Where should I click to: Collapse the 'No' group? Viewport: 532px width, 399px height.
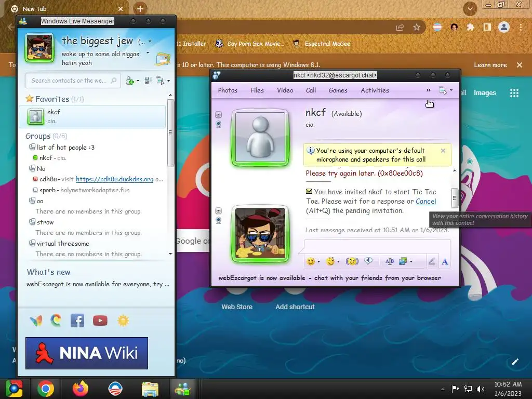click(32, 168)
